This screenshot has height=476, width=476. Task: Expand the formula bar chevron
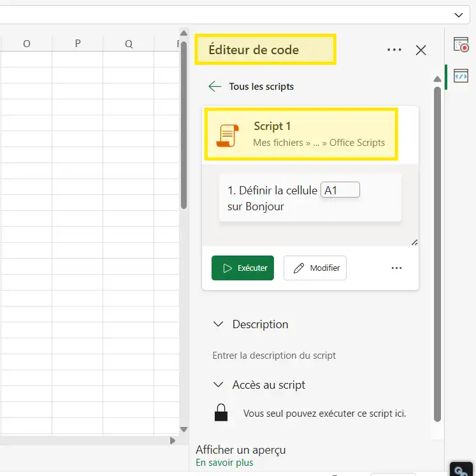coord(459,15)
